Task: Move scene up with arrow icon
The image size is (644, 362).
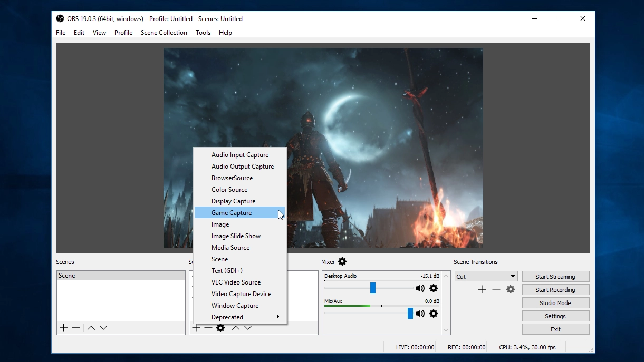Action: tap(91, 328)
